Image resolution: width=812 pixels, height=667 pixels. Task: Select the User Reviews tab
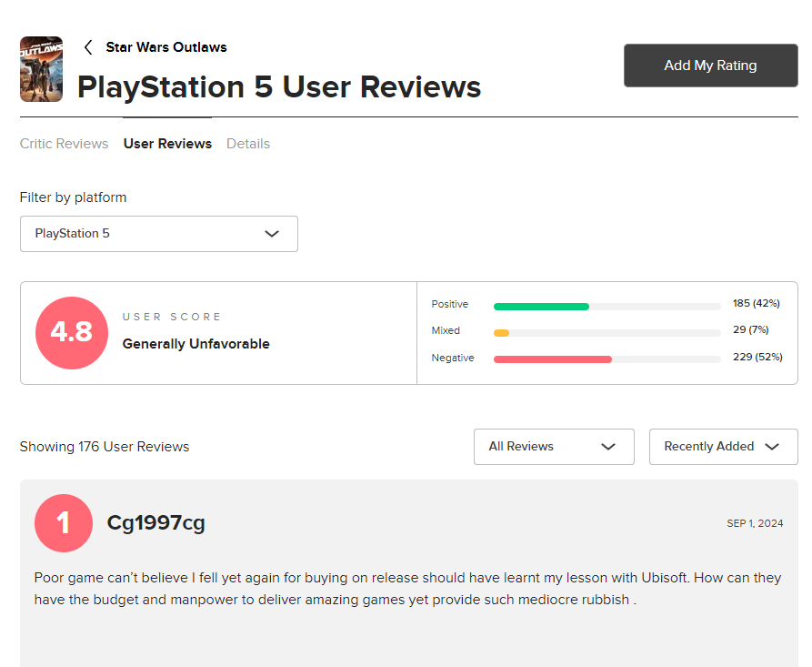tap(167, 144)
